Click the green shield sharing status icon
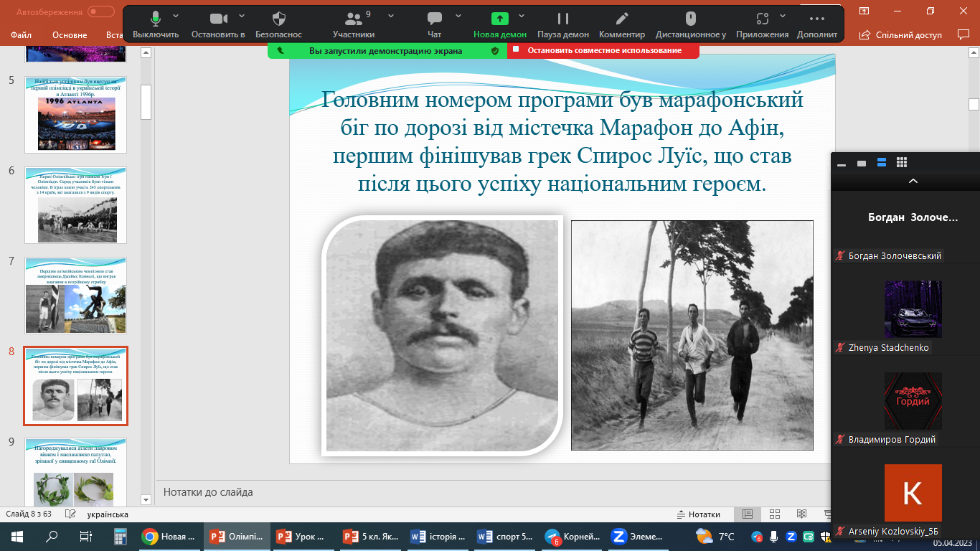Viewport: 980px width, 551px height. [x=494, y=51]
